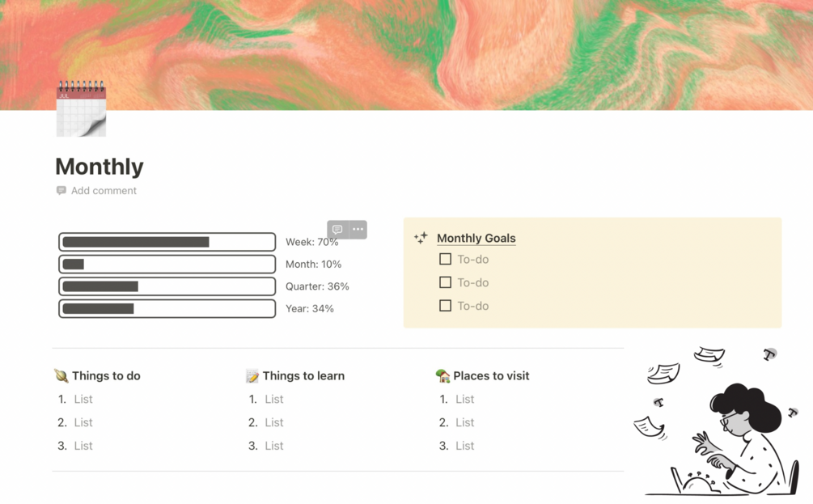Open the Monthly Goals link
Image resolution: width=813 pixels, height=504 pixels.
click(x=476, y=238)
